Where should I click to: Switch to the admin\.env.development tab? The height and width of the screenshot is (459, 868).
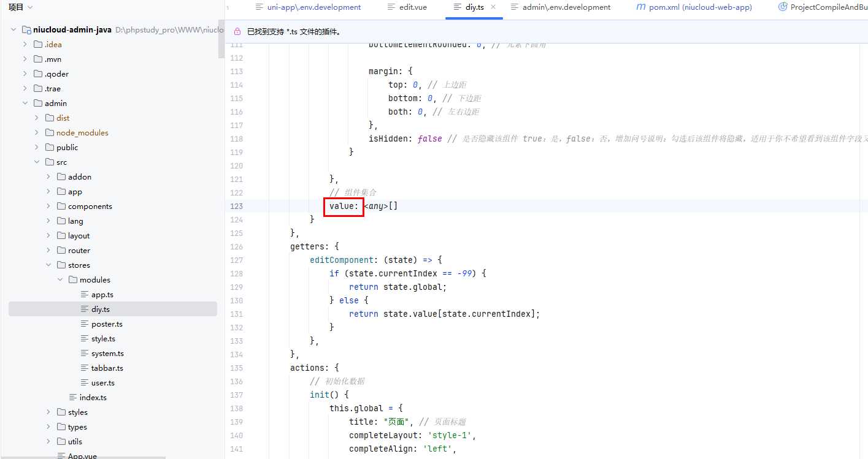pyautogui.click(x=566, y=7)
